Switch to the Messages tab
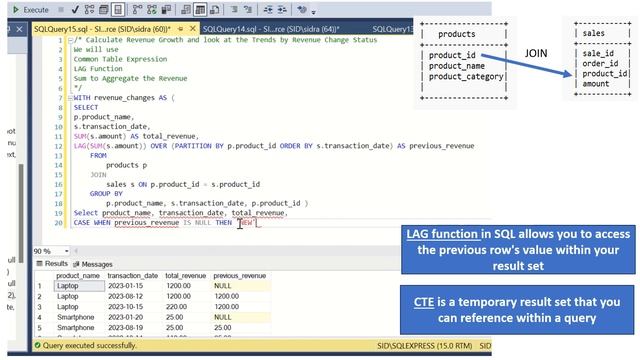This screenshot has width=640, height=360. click(x=93, y=264)
